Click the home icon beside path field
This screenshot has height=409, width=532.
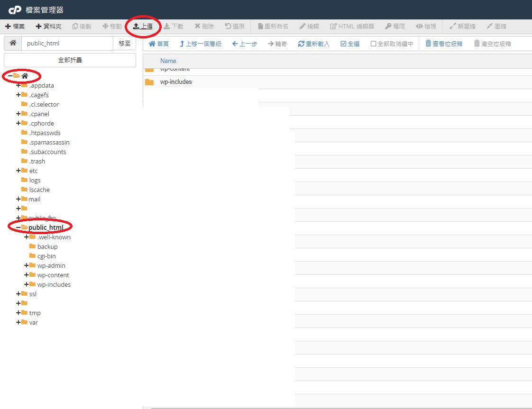(x=13, y=43)
